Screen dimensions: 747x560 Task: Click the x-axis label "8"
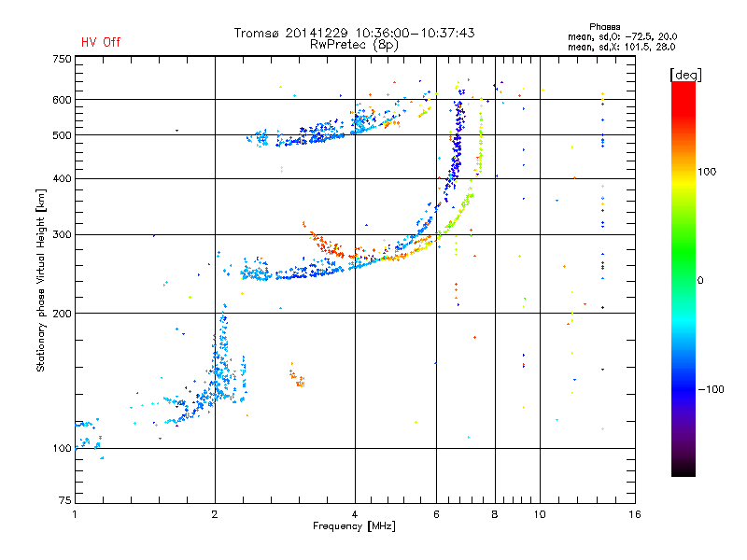(495, 514)
